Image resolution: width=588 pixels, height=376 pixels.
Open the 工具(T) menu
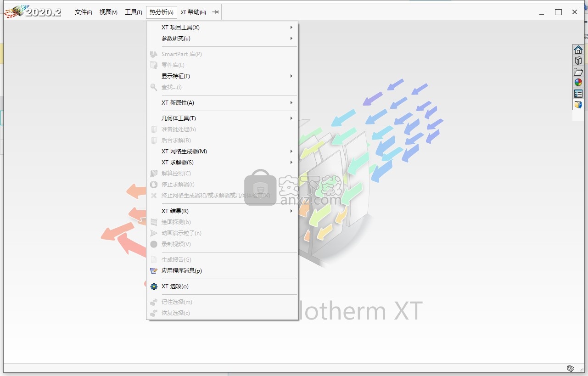(x=134, y=12)
